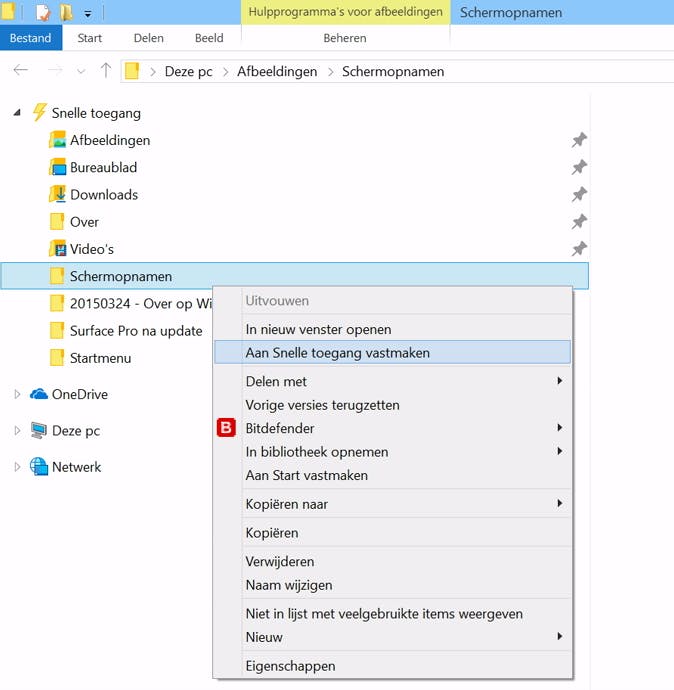Open the Nieuw submenu
The image size is (674, 690).
(x=392, y=637)
